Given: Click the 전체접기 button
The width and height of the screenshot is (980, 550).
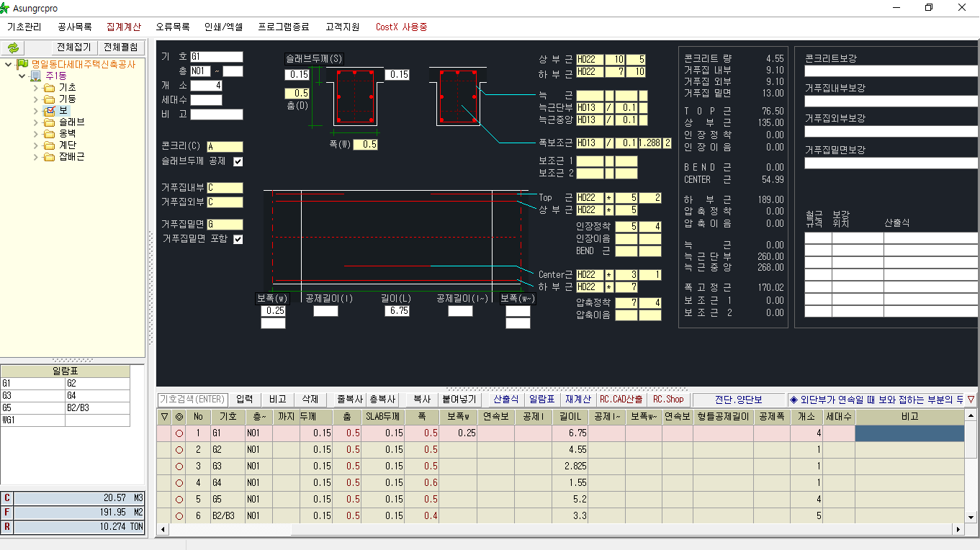Looking at the screenshot, I should pyautogui.click(x=74, y=48).
